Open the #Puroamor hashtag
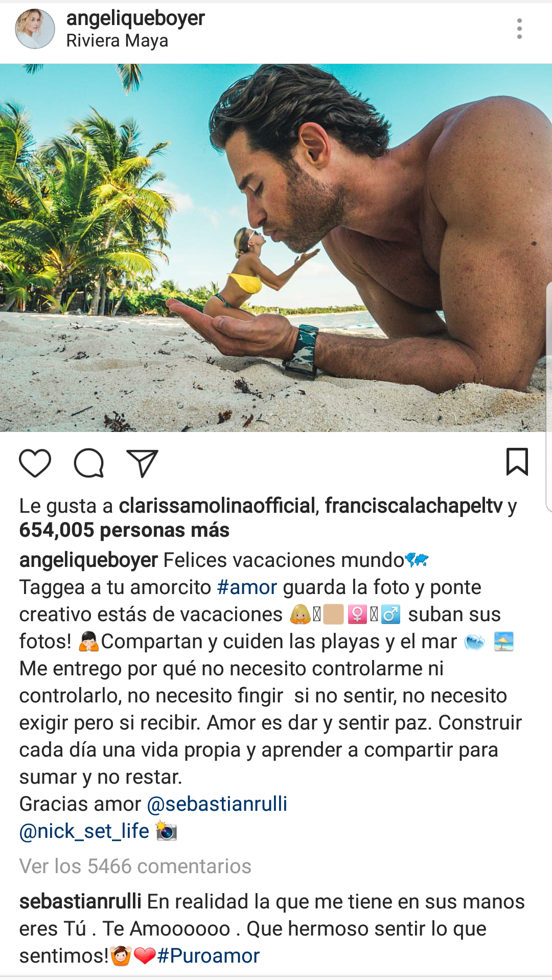 pos(209,956)
